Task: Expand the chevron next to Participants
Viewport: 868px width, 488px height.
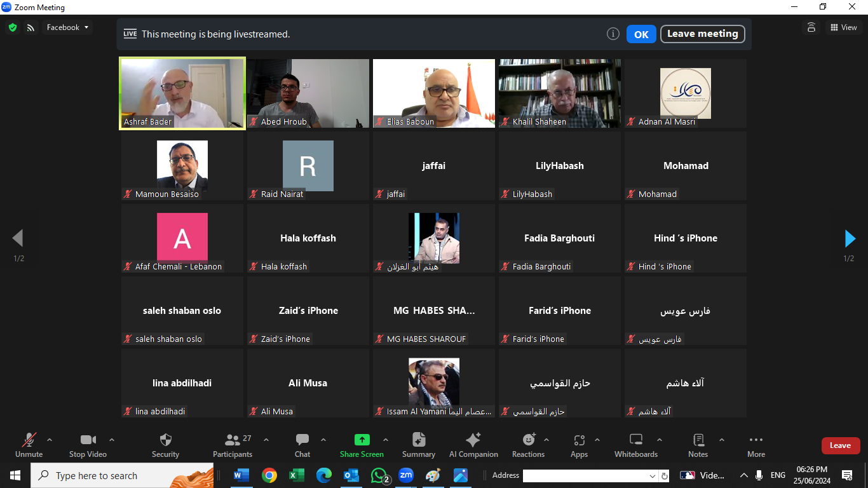Action: [x=266, y=440]
